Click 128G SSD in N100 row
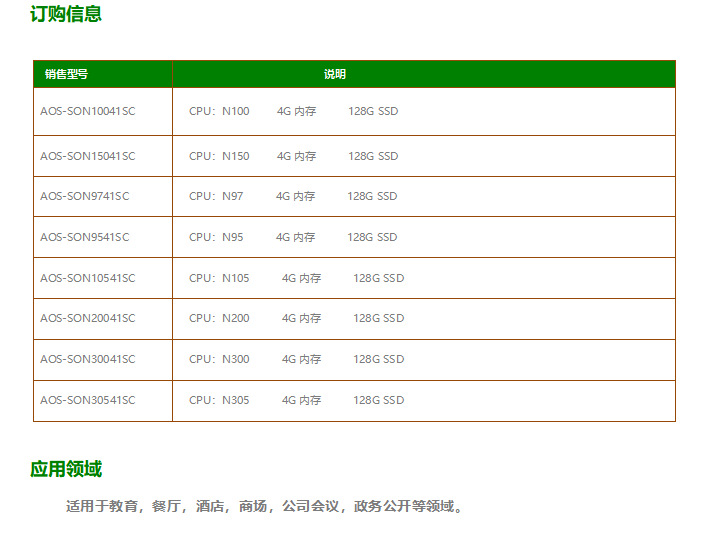Image resolution: width=709 pixels, height=539 pixels. pyautogui.click(x=373, y=111)
